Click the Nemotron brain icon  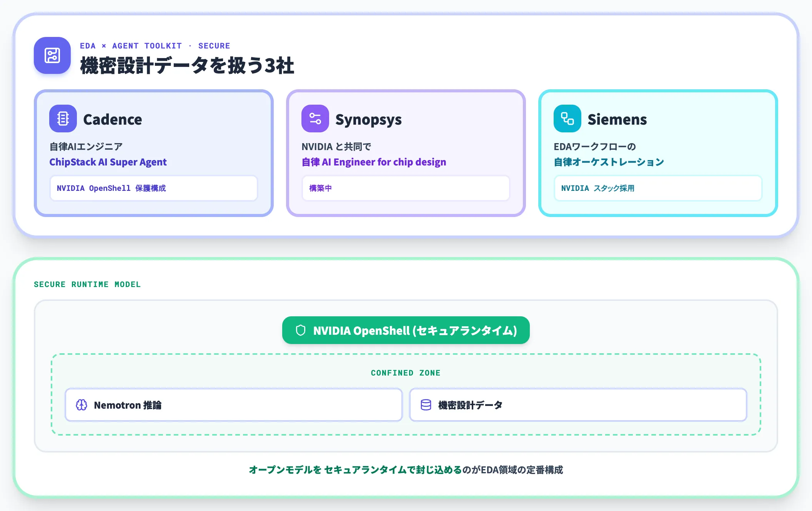[82, 405]
